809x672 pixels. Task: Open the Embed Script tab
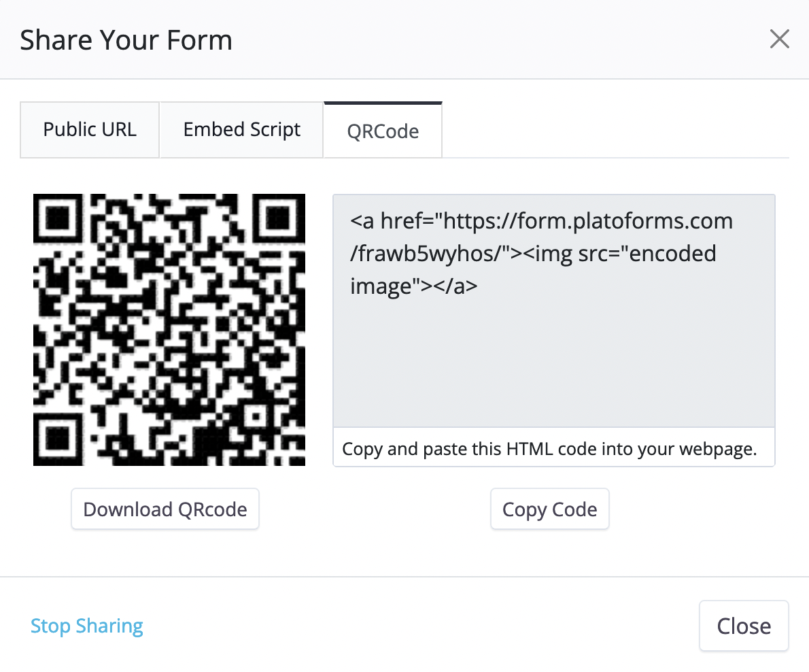pos(241,130)
